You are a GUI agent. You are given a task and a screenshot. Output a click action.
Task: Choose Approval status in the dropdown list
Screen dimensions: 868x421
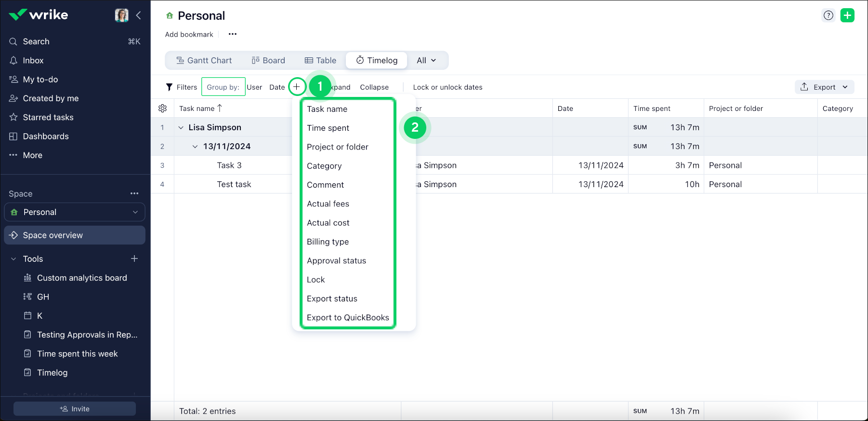[x=336, y=261]
